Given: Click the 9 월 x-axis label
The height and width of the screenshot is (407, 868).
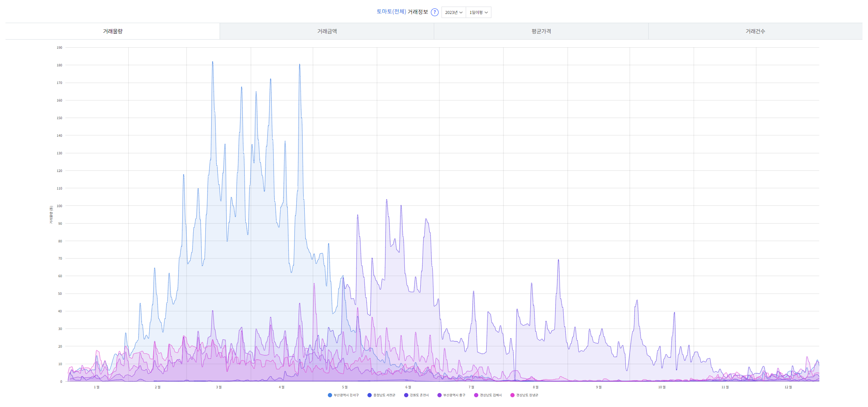Looking at the screenshot, I should (598, 387).
